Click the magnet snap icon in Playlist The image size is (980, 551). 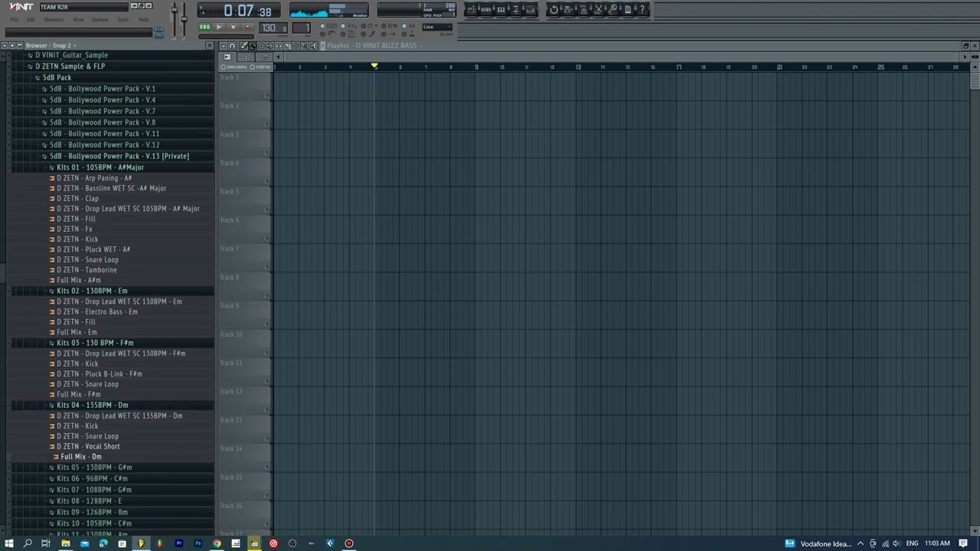pyautogui.click(x=233, y=46)
